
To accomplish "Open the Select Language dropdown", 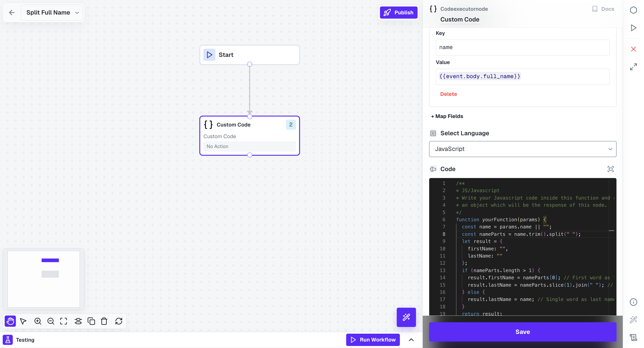I will 522,149.
